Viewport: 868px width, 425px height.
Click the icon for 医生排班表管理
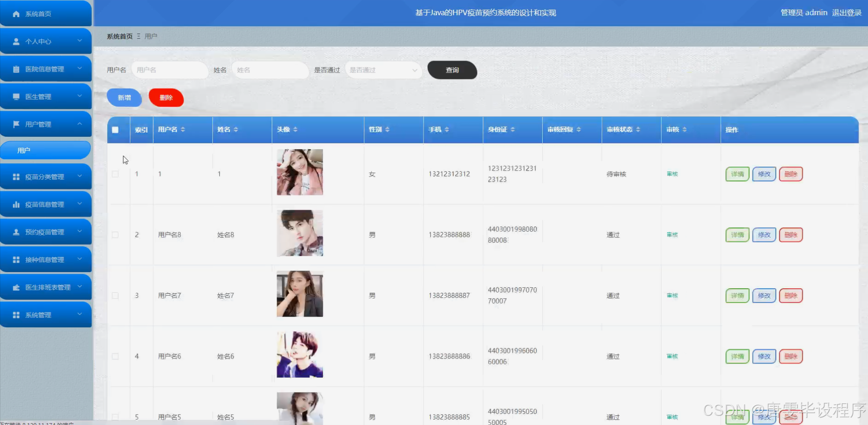[x=16, y=287]
